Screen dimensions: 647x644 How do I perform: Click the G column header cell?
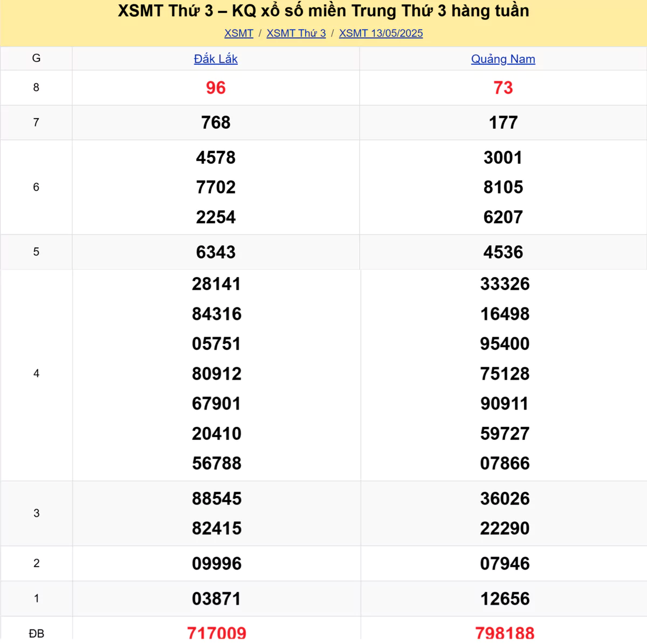(x=36, y=58)
